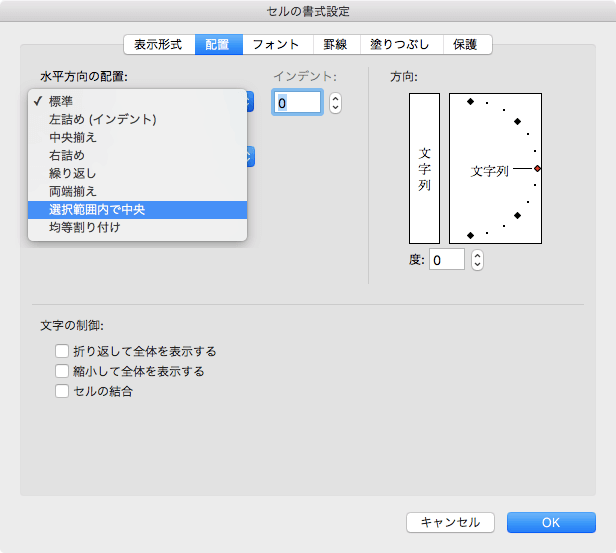
Task: Open the 塗りつぶし tab
Action: [x=400, y=45]
